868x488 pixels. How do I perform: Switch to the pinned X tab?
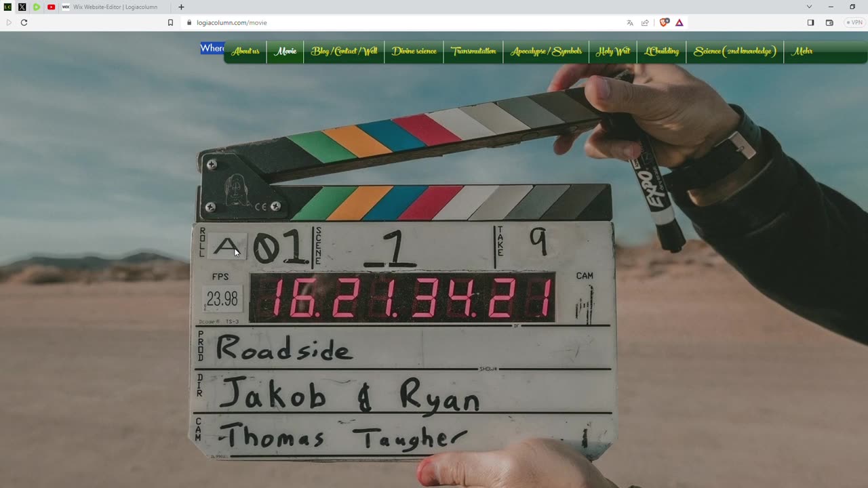click(22, 7)
